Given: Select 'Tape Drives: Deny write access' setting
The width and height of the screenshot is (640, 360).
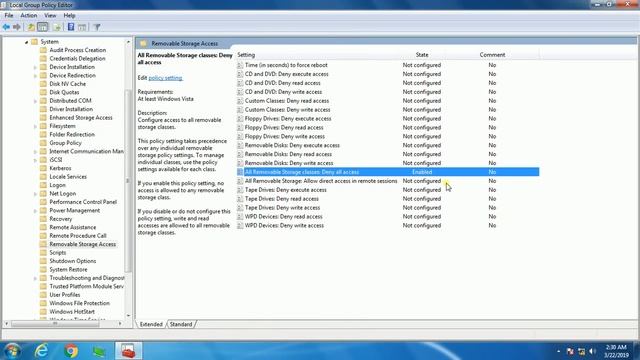Looking at the screenshot, I should [x=282, y=208].
